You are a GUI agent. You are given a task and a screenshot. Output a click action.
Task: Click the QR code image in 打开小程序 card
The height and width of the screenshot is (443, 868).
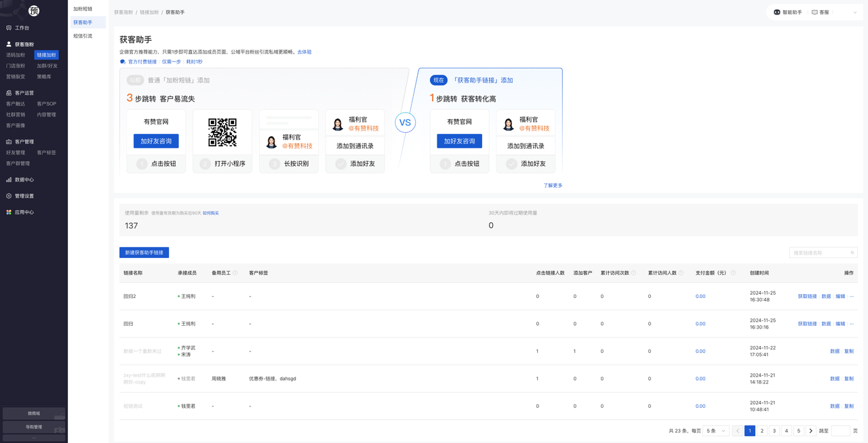click(222, 132)
